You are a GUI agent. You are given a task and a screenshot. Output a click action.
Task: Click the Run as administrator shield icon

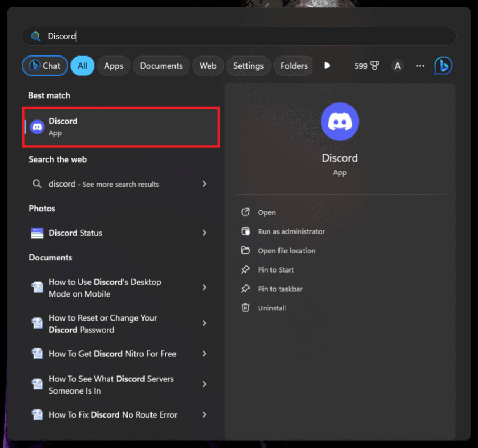coord(245,231)
